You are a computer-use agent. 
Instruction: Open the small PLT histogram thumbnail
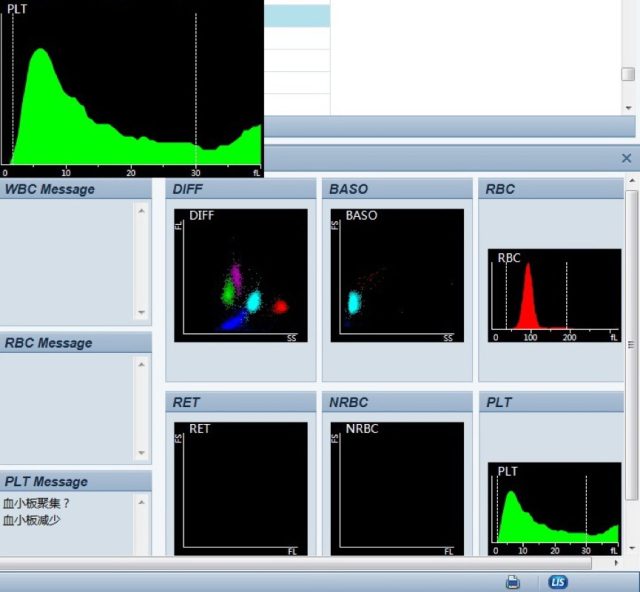pyautogui.click(x=554, y=509)
